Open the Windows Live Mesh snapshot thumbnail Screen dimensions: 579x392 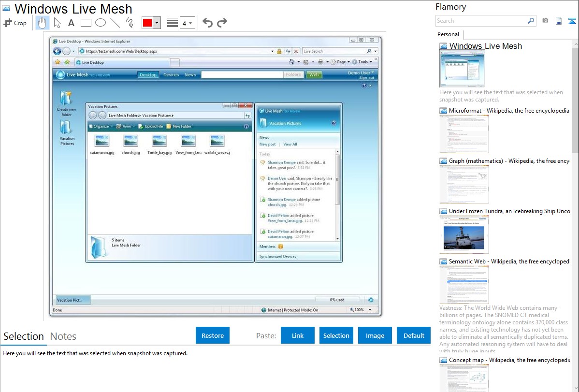click(x=462, y=69)
